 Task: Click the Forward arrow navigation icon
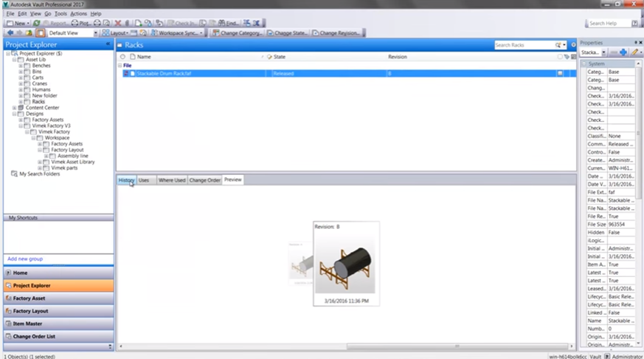[x=19, y=33]
